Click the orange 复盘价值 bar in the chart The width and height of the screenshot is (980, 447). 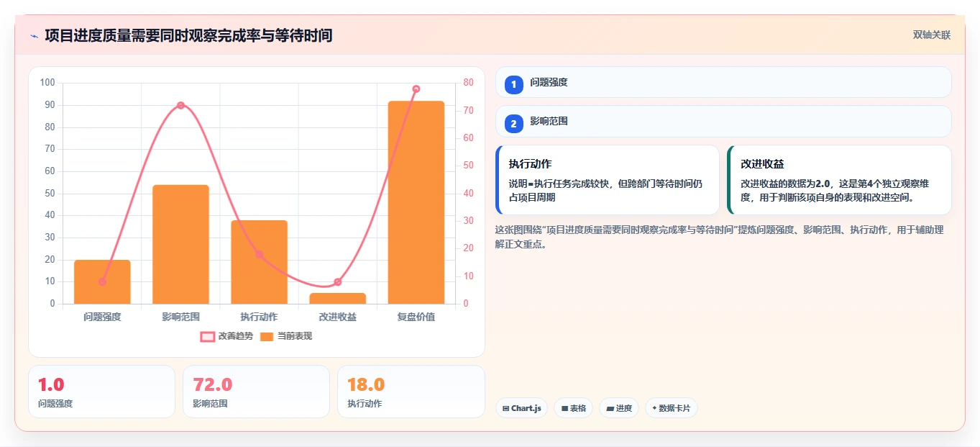(x=416, y=202)
